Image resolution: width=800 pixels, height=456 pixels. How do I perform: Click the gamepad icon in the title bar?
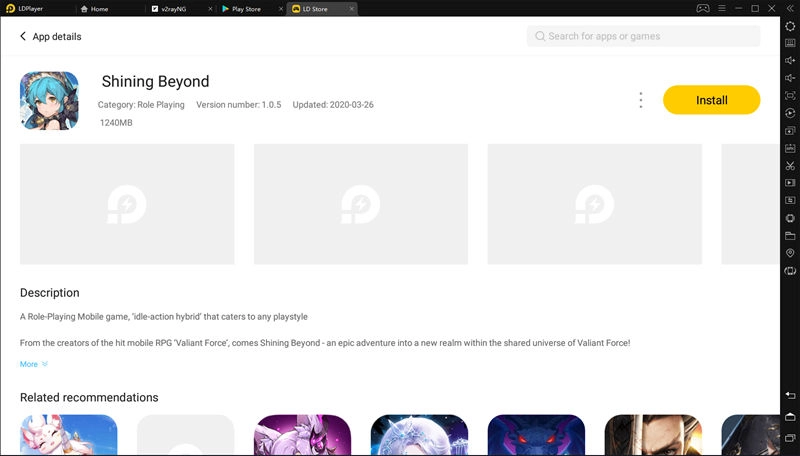(x=703, y=8)
